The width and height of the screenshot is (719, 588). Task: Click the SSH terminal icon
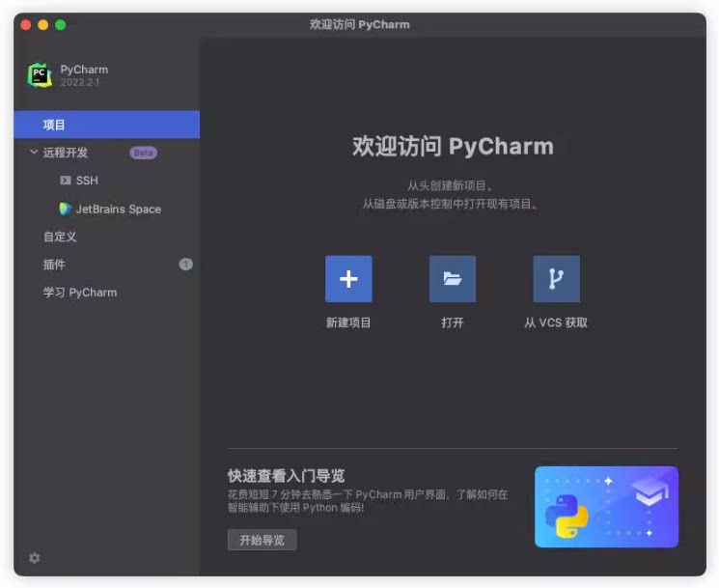[x=66, y=181]
